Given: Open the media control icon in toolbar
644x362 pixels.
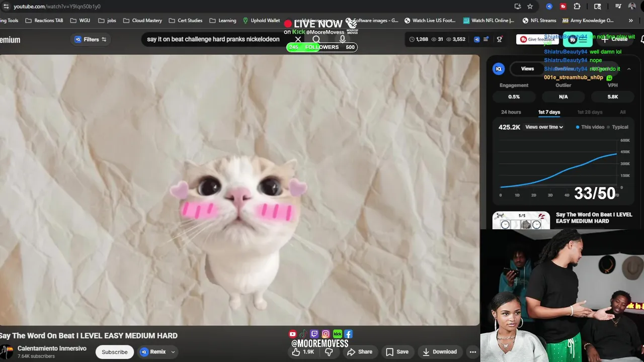Looking at the screenshot, I should [x=618, y=7].
